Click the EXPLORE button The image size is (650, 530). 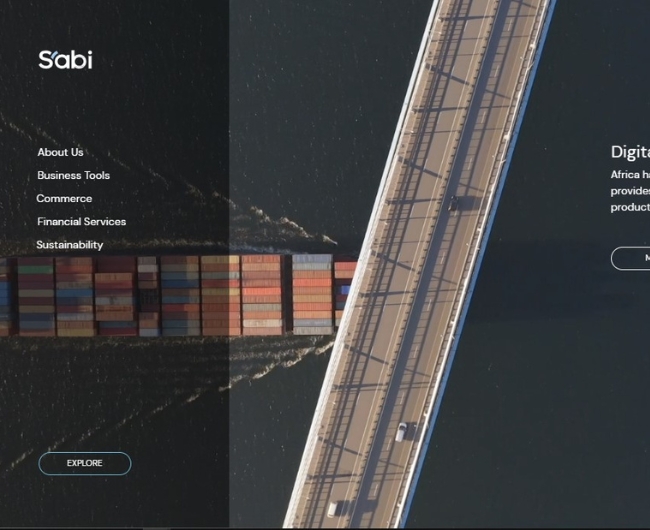(x=85, y=463)
